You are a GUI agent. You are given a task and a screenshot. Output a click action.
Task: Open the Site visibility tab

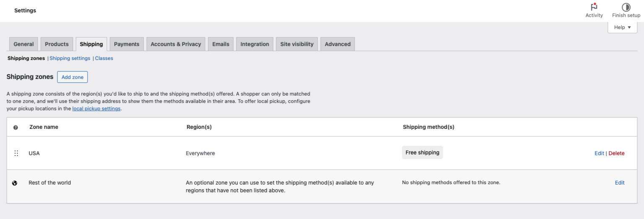tap(297, 44)
